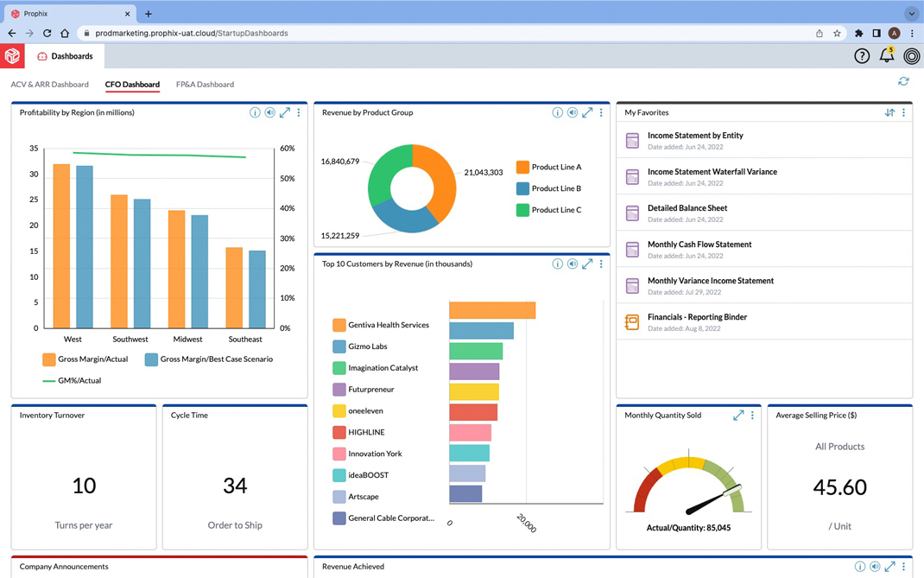
Task: Toggle Gross Margin/Actual legend series
Action: 85,359
